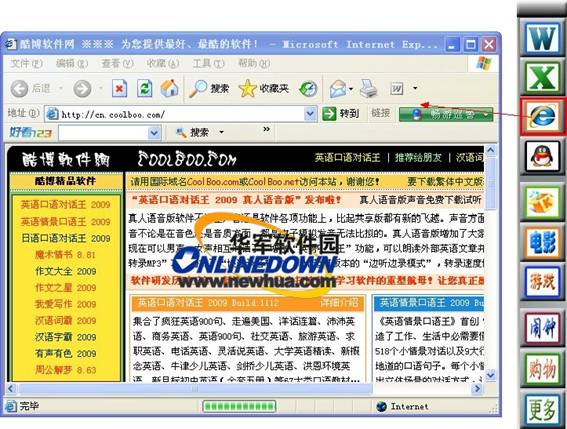Click the 更多 sidebar button
Viewport: 567px width, 429px height.
coord(542,410)
